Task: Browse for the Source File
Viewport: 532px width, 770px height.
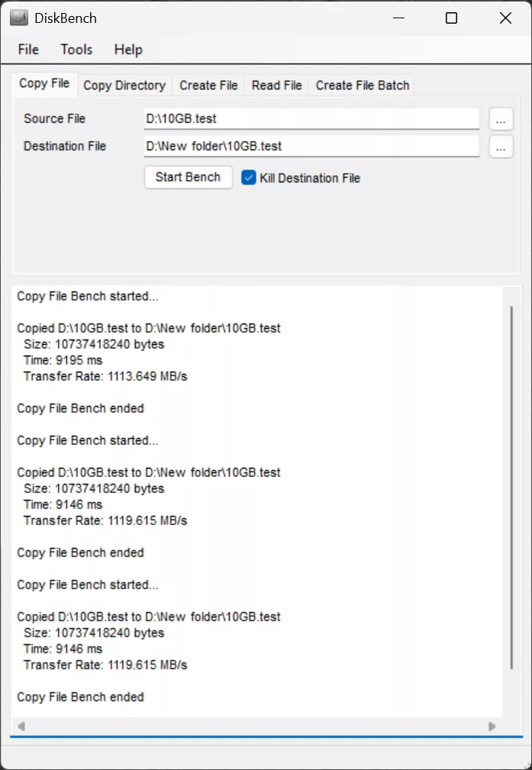Action: click(x=501, y=119)
